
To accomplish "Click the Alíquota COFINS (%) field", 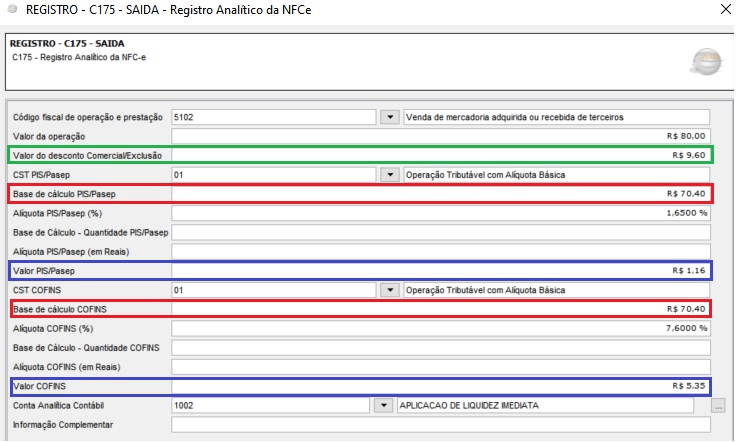I will coord(441,328).
